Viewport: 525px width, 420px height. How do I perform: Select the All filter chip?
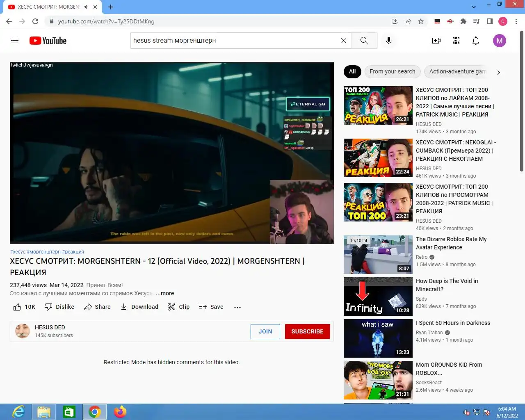coord(352,71)
